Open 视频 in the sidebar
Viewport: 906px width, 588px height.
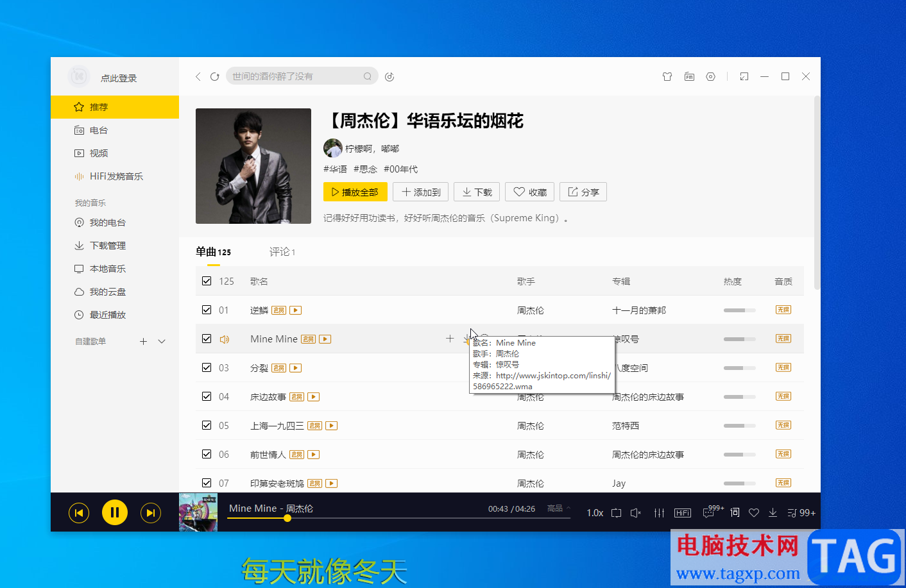pyautogui.click(x=115, y=153)
